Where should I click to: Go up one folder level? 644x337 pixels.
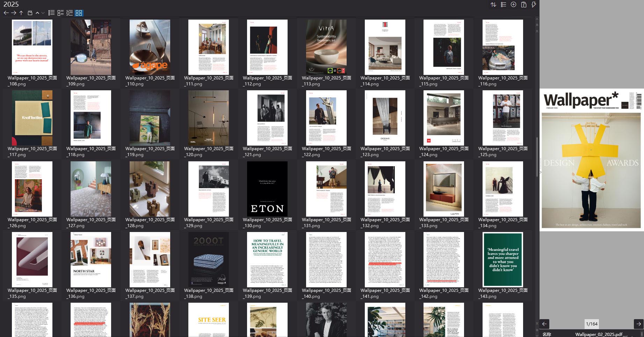(x=21, y=13)
